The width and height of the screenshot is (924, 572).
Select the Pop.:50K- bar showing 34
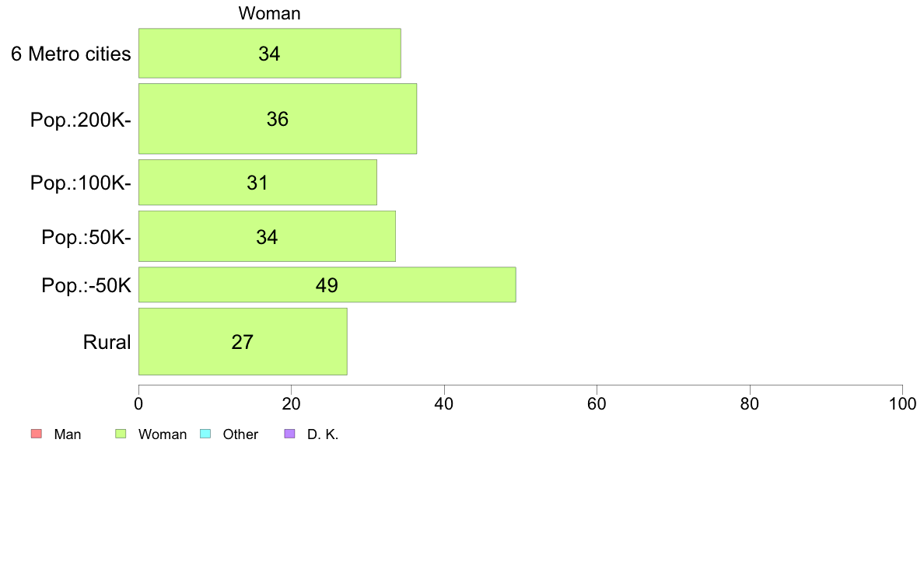(267, 236)
